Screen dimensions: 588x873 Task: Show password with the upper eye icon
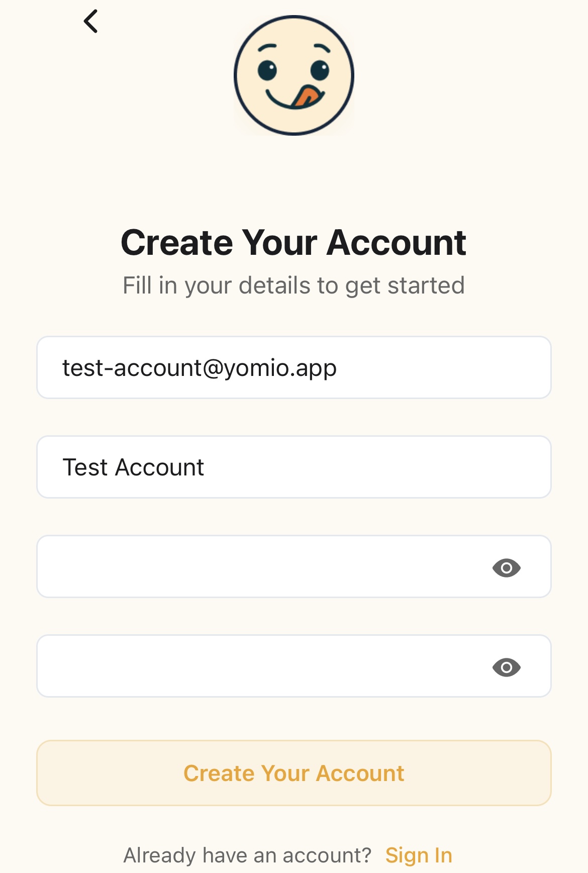pyautogui.click(x=506, y=568)
